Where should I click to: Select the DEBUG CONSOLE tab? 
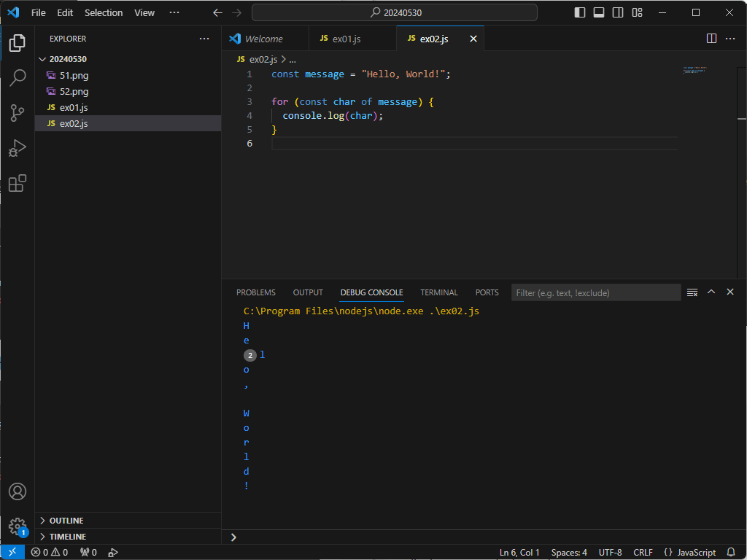pos(371,292)
